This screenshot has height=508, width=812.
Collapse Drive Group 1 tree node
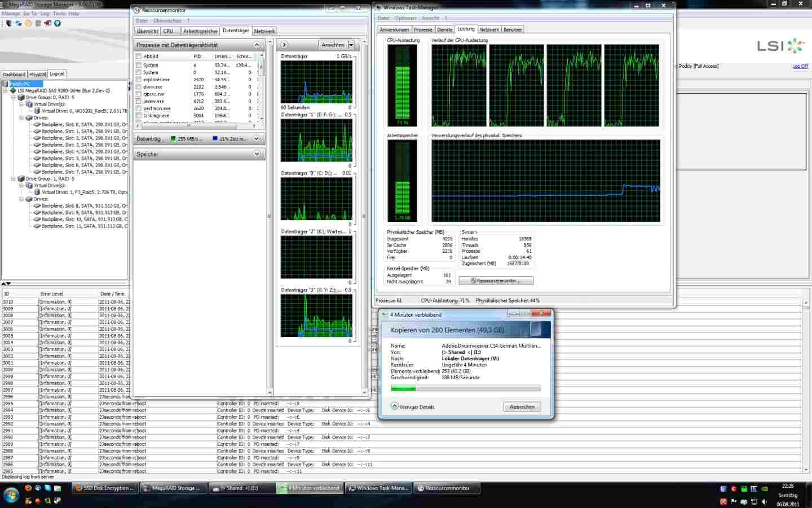tap(14, 178)
